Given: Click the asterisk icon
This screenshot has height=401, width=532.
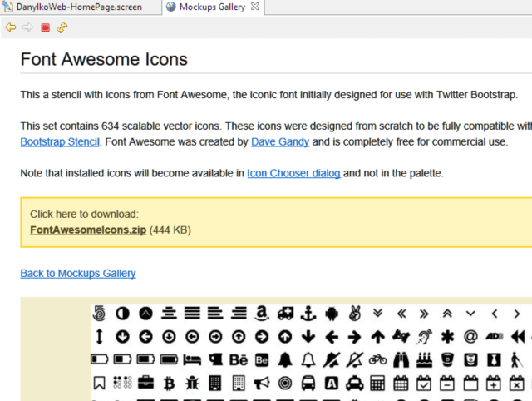Looking at the screenshot, I should pyautogui.click(x=447, y=337).
